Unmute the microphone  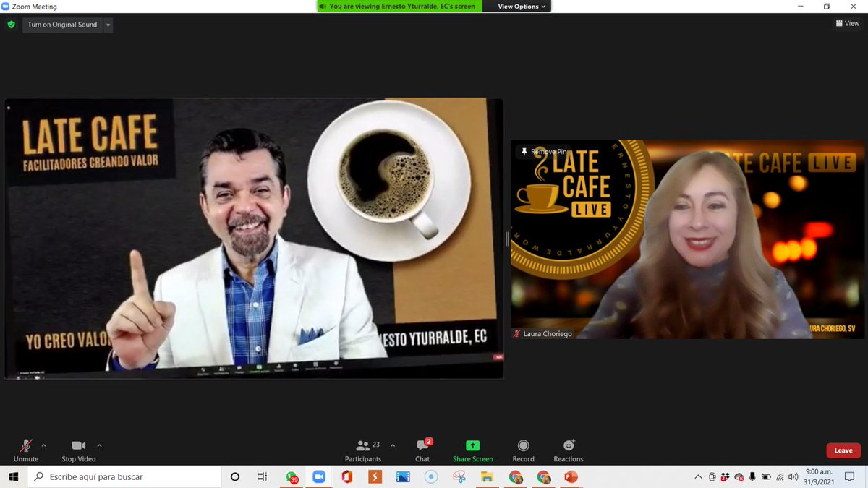pyautogui.click(x=26, y=450)
